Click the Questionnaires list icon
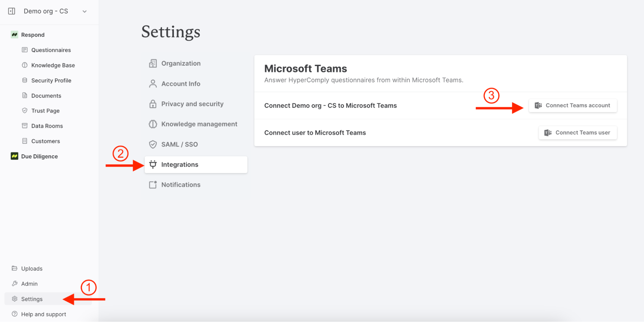This screenshot has width=644, height=322. (x=24, y=50)
